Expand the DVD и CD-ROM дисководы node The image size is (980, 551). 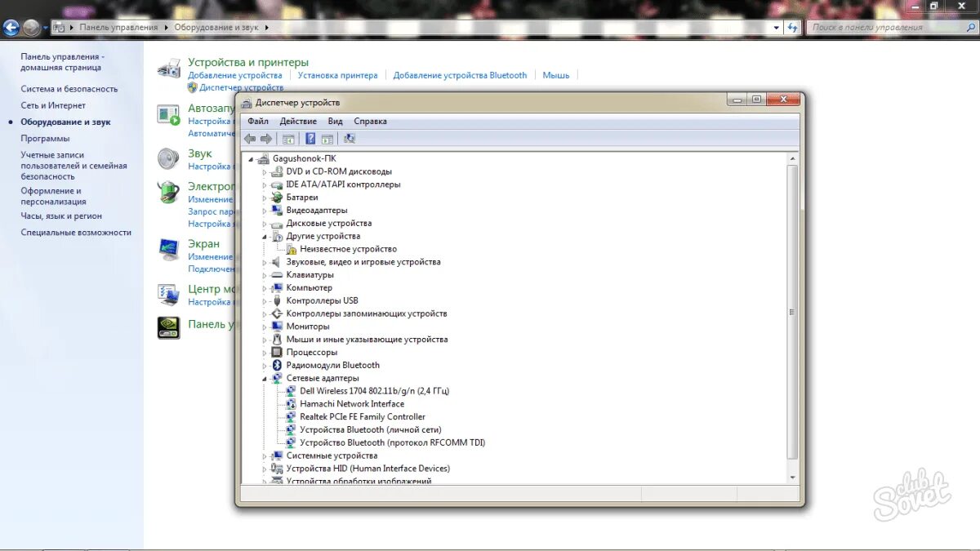[265, 172]
